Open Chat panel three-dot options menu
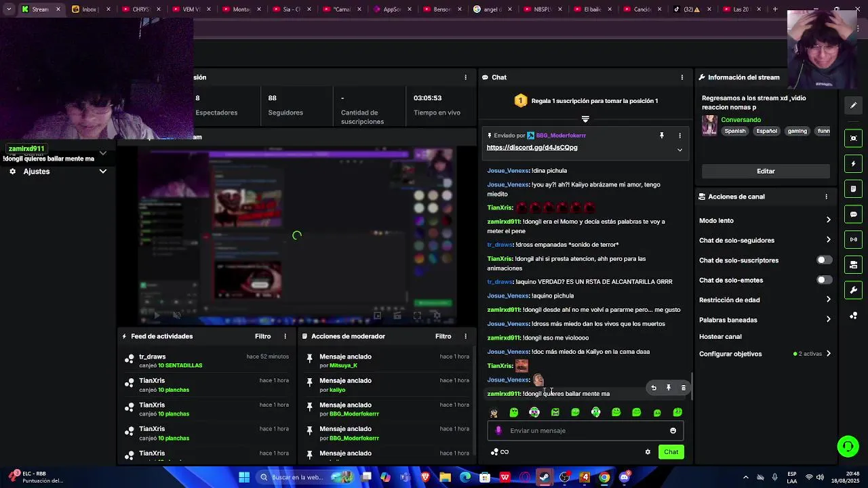This screenshot has height=488, width=868. [682, 77]
